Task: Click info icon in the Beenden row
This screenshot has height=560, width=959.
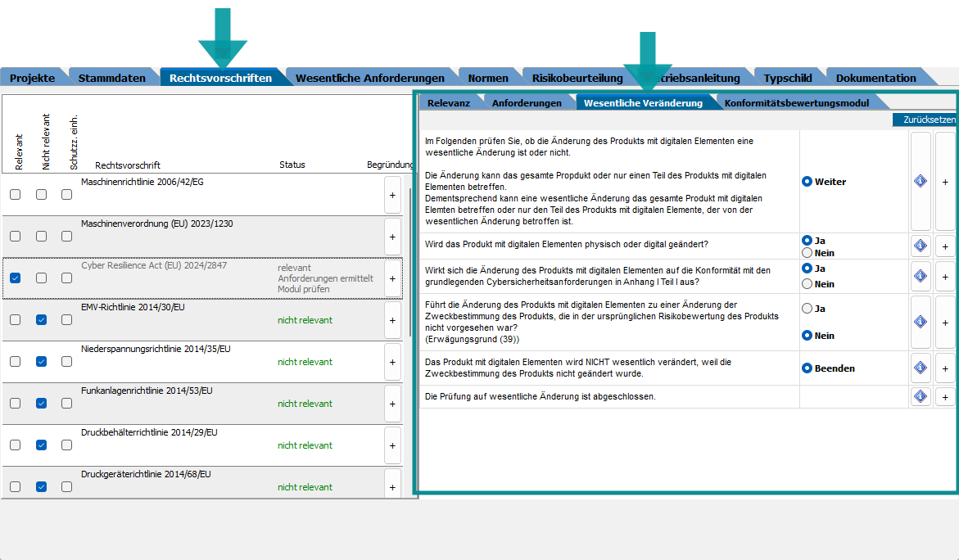Action: 920,368
